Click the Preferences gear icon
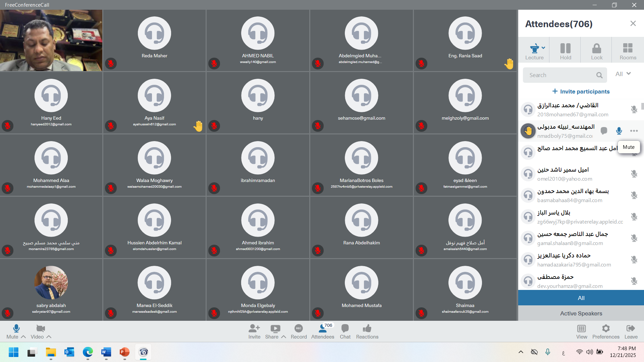The height and width of the screenshot is (362, 644). [x=605, y=328]
